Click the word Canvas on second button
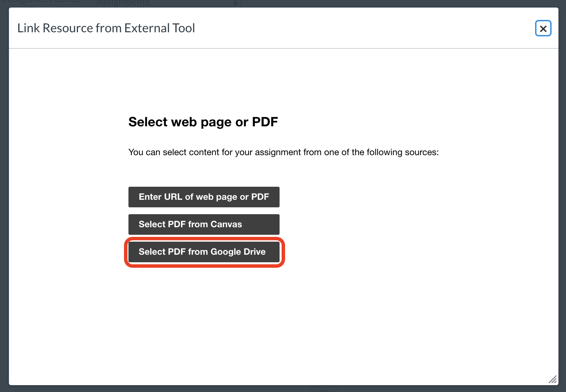Viewport: 566px width, 392px height. 226,224
